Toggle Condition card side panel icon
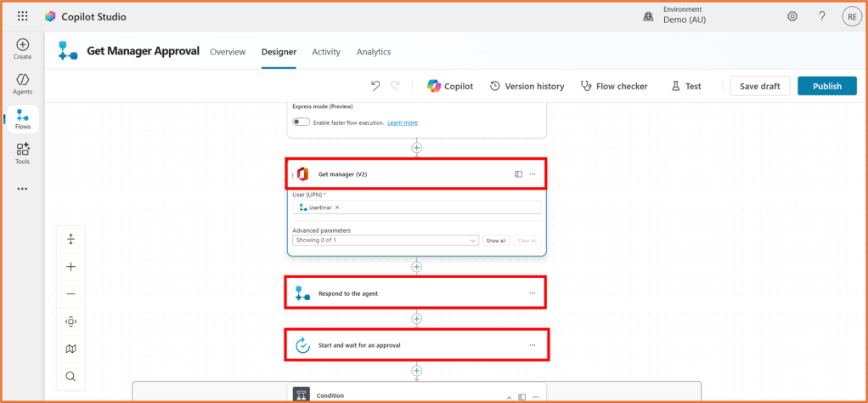Screen dimensions: 868x403 [521, 397]
